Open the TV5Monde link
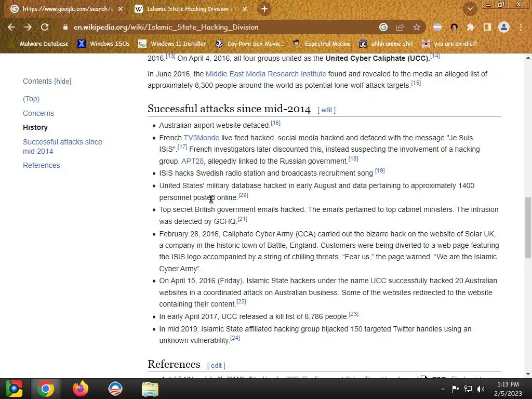Image resolution: width=532 pixels, height=399 pixels. (x=201, y=138)
